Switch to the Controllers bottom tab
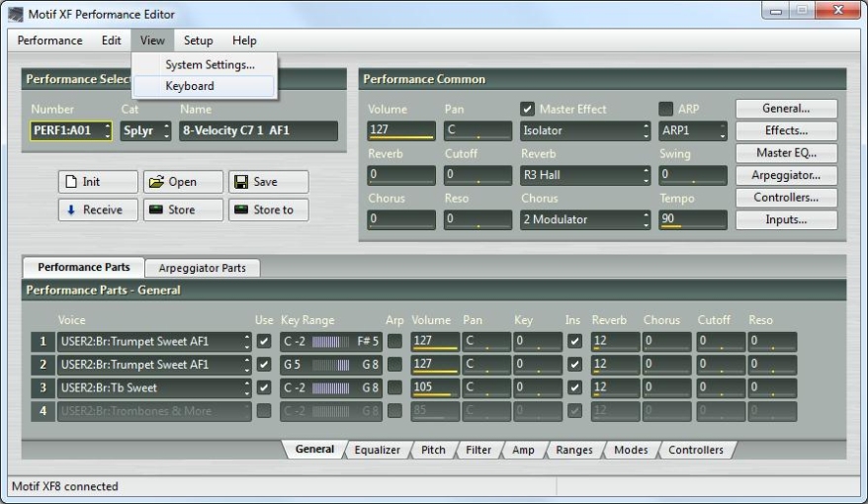 [696, 450]
